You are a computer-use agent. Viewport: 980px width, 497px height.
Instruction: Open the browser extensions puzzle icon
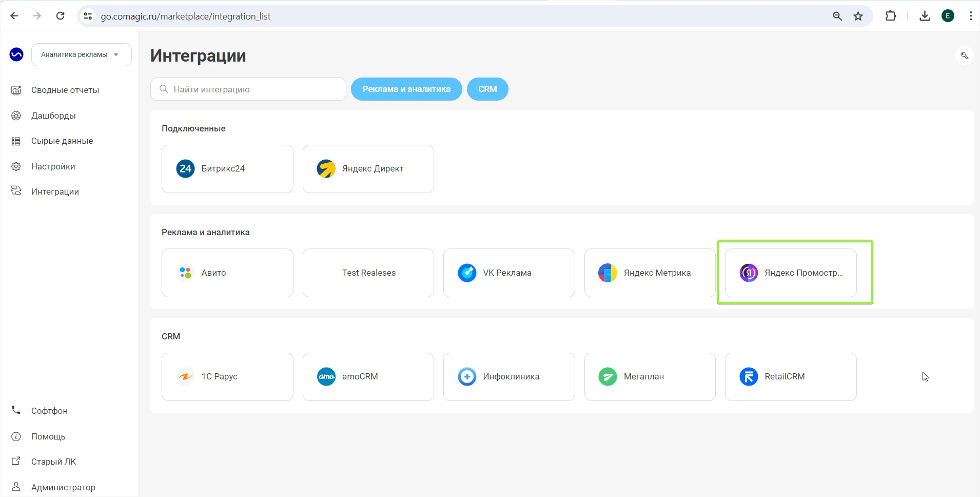[891, 16]
